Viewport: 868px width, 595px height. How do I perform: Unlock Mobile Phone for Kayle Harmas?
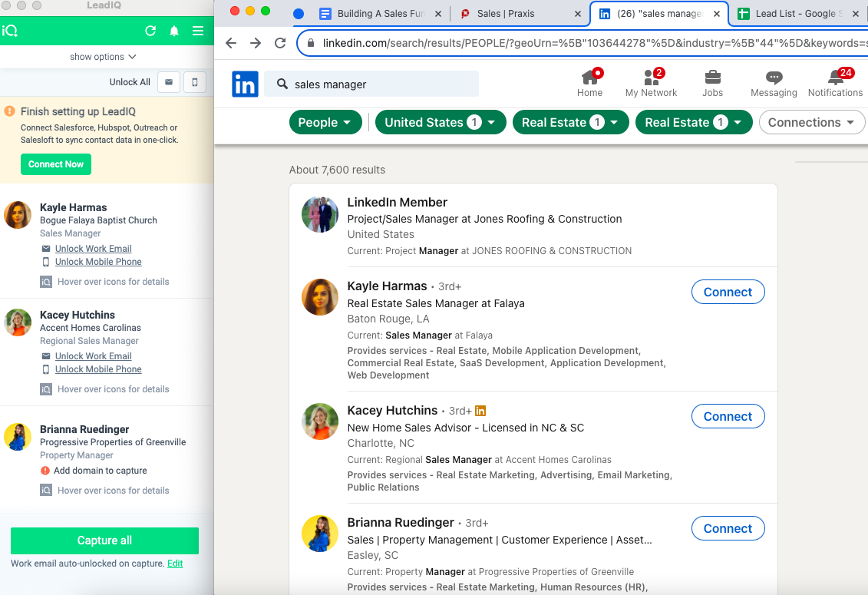pos(98,262)
